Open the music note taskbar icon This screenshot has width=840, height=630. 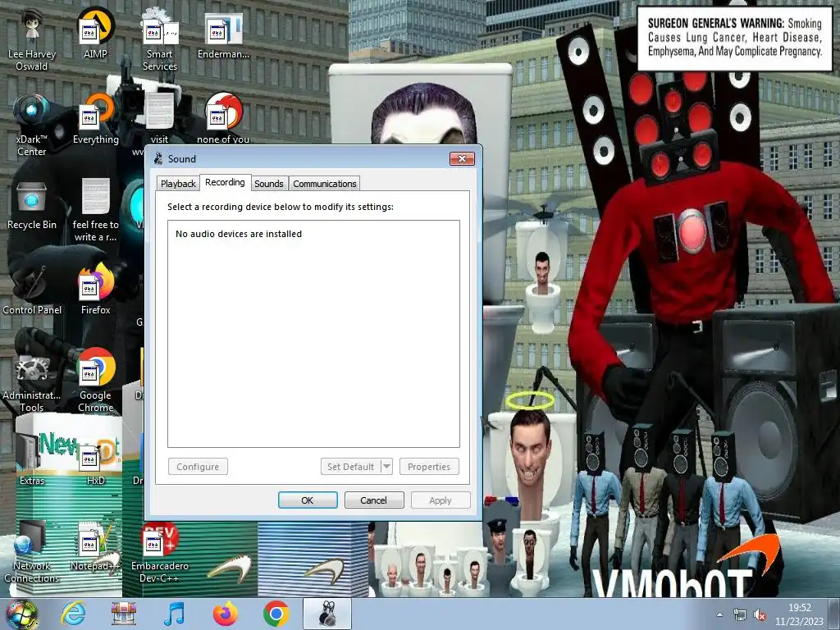coord(174,614)
